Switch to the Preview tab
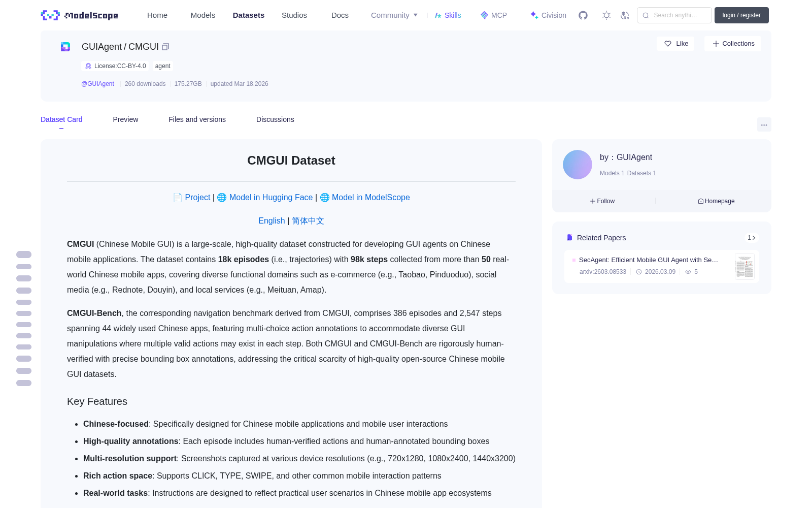 coord(125,119)
